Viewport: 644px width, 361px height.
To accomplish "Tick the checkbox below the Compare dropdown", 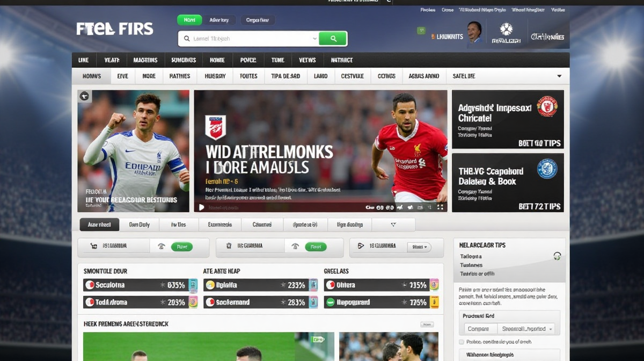I will (x=462, y=342).
